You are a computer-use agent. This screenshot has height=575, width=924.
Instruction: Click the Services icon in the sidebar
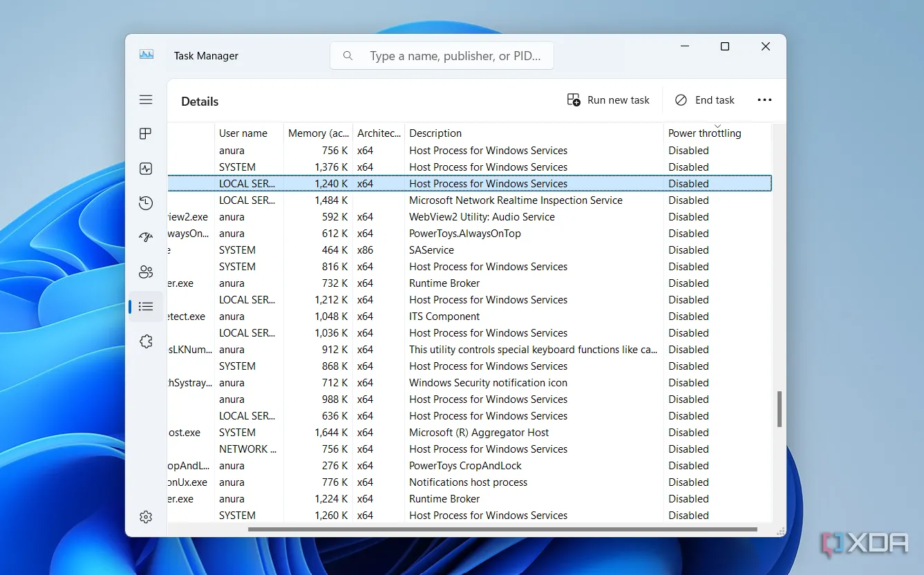(x=146, y=341)
